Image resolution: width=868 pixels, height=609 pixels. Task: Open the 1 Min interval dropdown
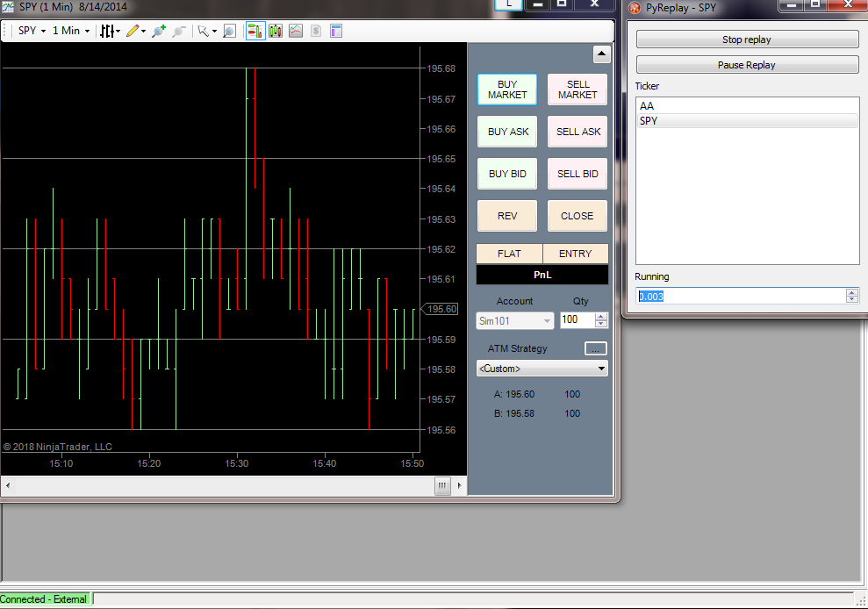[x=70, y=31]
